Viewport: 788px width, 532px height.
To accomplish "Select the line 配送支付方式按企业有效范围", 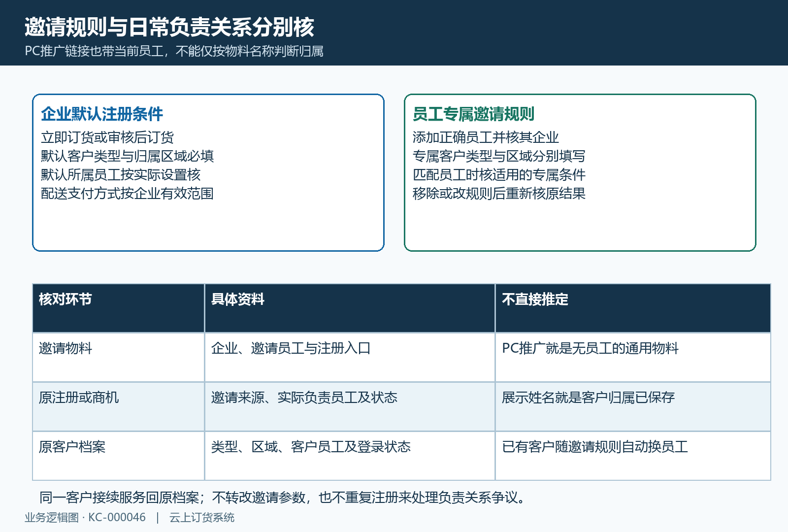I will 127,194.
